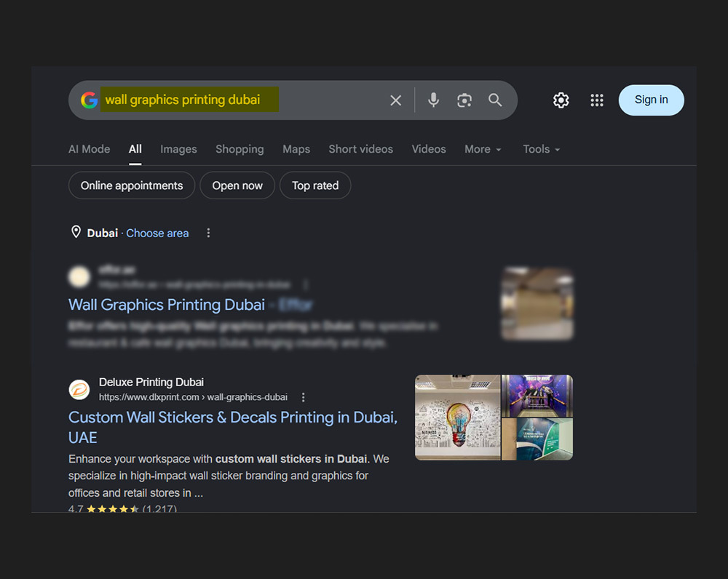Click the Deluxe Printing Dubai site name

click(151, 382)
